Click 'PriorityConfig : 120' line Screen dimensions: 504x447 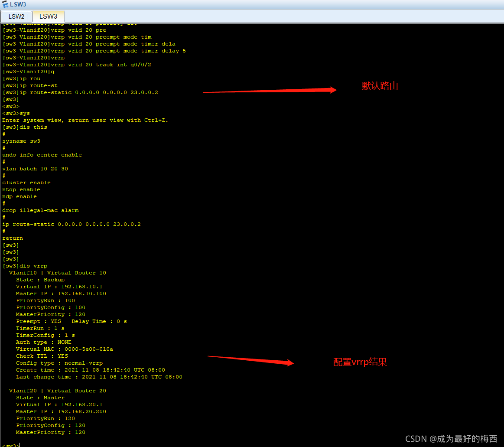tap(50, 425)
